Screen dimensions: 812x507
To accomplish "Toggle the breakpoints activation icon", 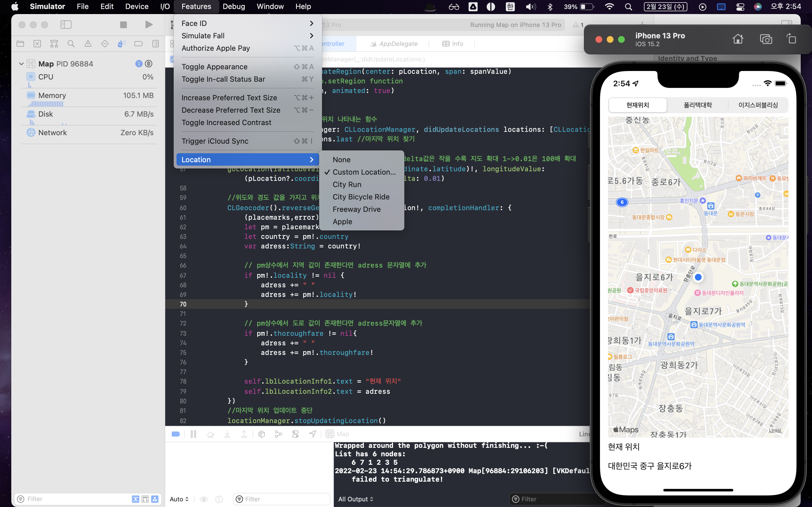I will tap(176, 434).
